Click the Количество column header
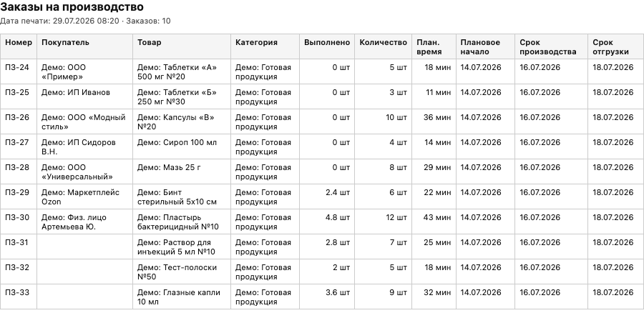The height and width of the screenshot is (318, 644). [384, 43]
